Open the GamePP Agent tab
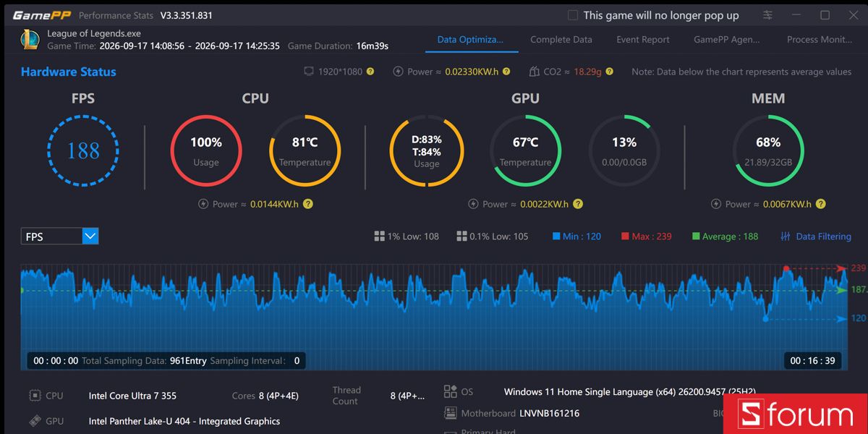This screenshot has height=434, width=868. (727, 40)
